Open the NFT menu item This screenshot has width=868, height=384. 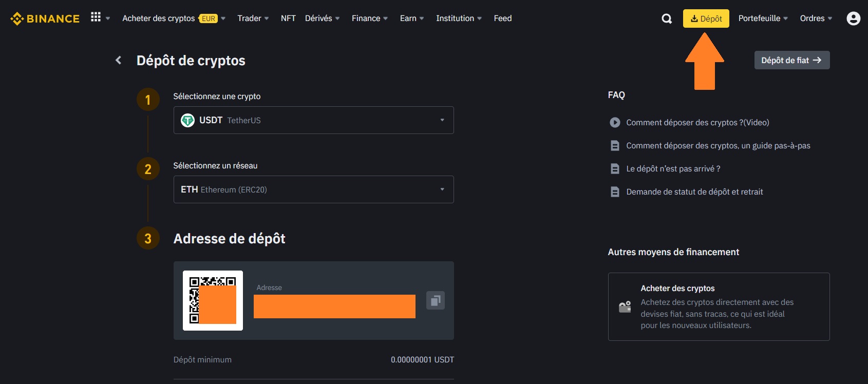tap(288, 18)
